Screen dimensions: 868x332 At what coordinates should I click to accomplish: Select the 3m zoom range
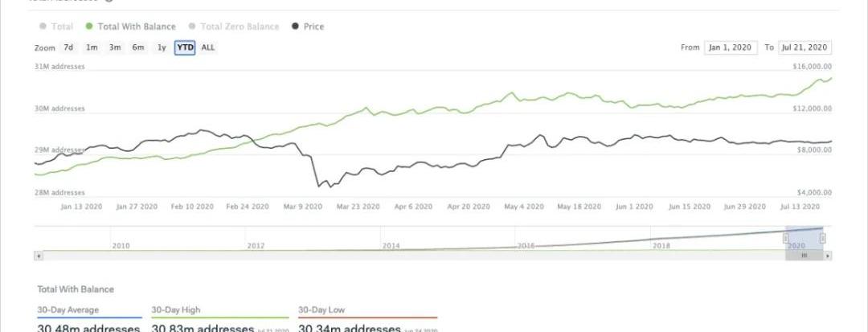click(x=115, y=47)
